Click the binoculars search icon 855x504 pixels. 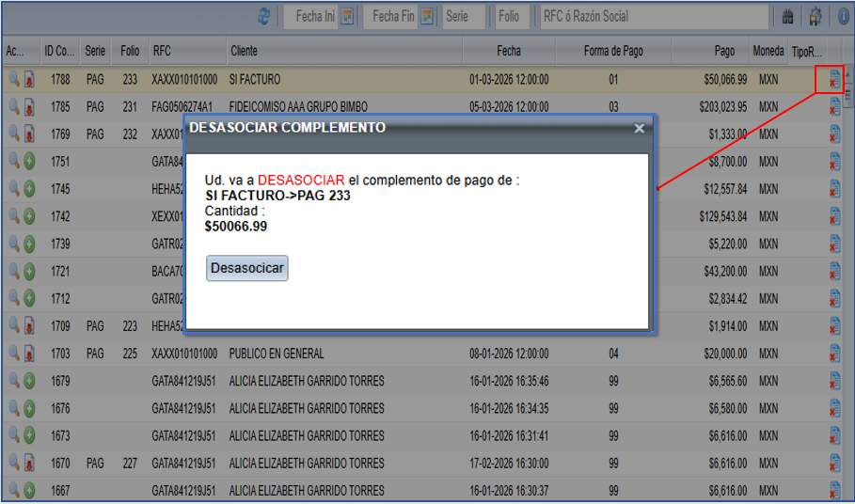tap(787, 16)
